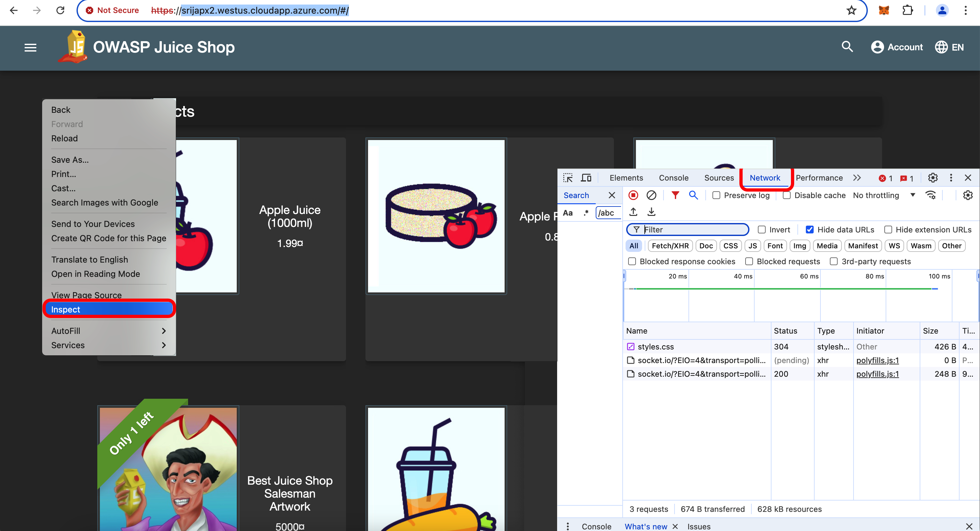980x531 pixels.
Task: Click the network Filter input field
Action: click(x=687, y=230)
